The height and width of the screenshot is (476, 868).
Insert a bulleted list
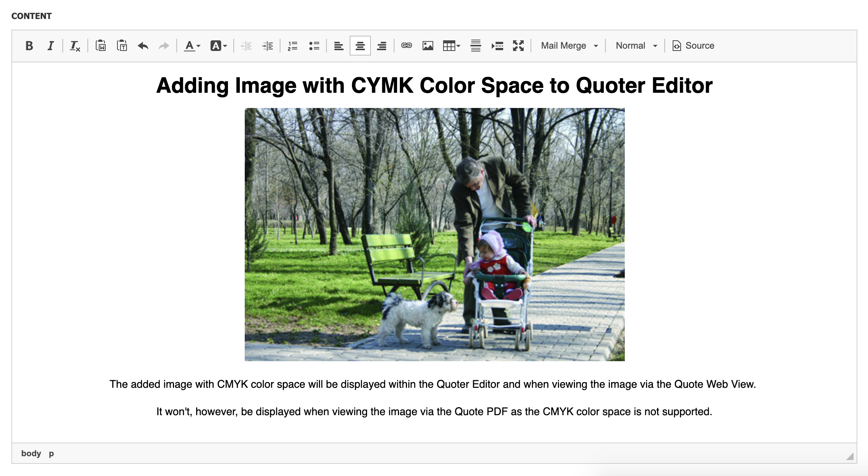[314, 46]
